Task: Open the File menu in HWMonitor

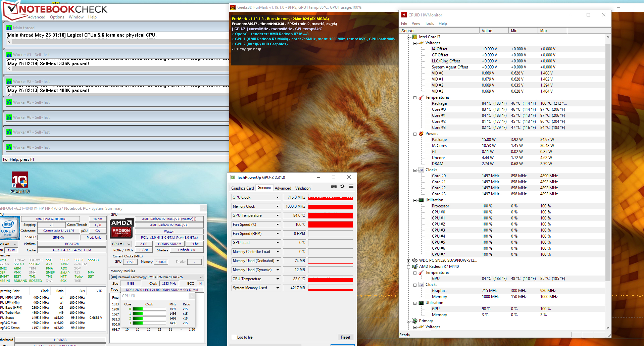Action: point(404,23)
